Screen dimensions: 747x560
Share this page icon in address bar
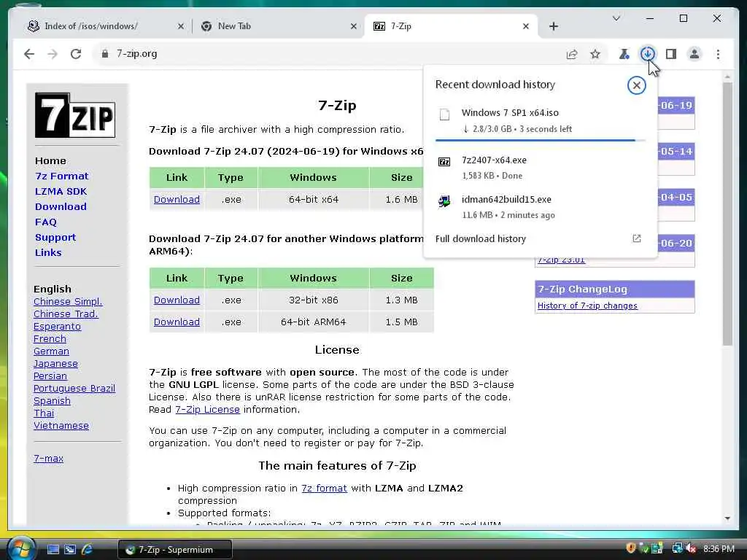[x=572, y=54]
